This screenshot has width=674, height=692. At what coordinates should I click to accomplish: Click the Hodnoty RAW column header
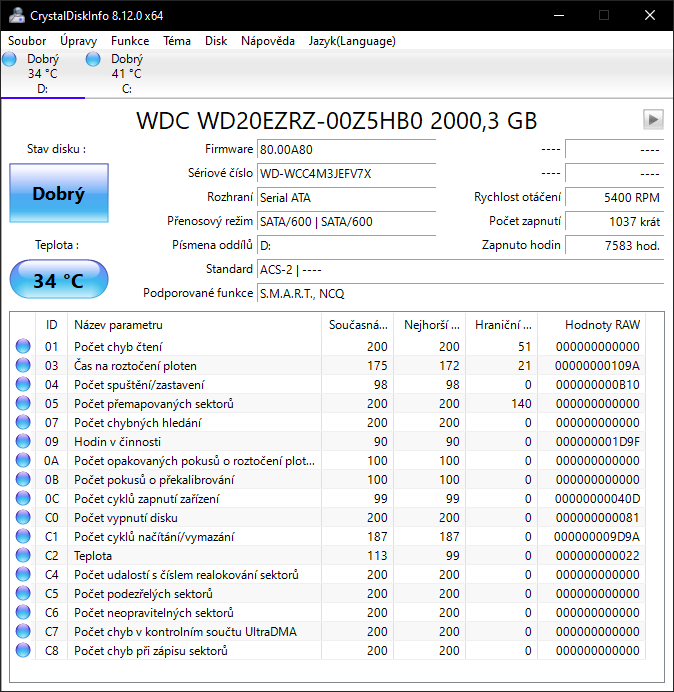[x=602, y=325]
